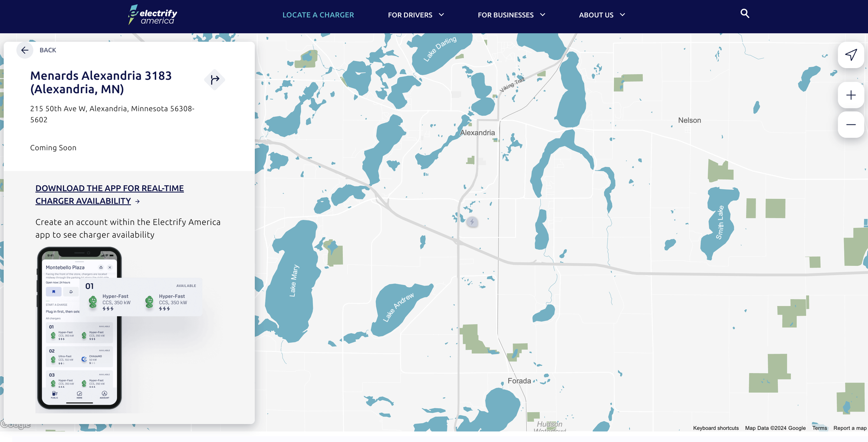Click the directions arrow icon beside station name
This screenshot has height=442, width=868.
click(x=214, y=80)
